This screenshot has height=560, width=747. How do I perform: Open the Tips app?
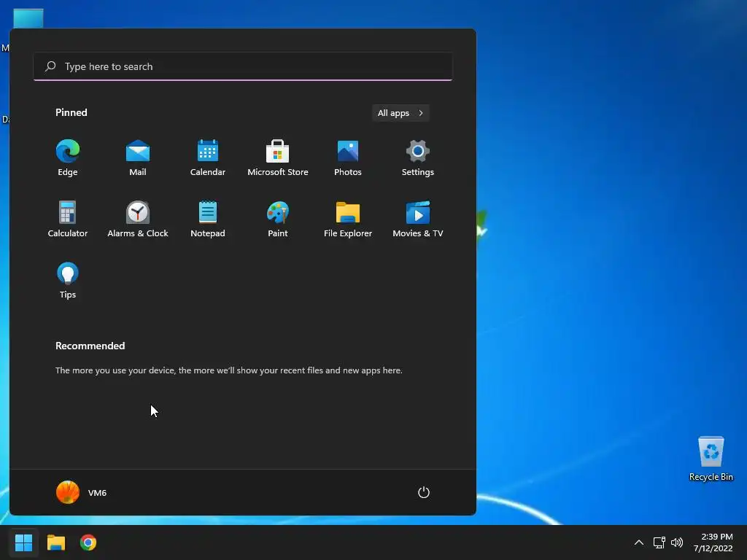point(68,281)
